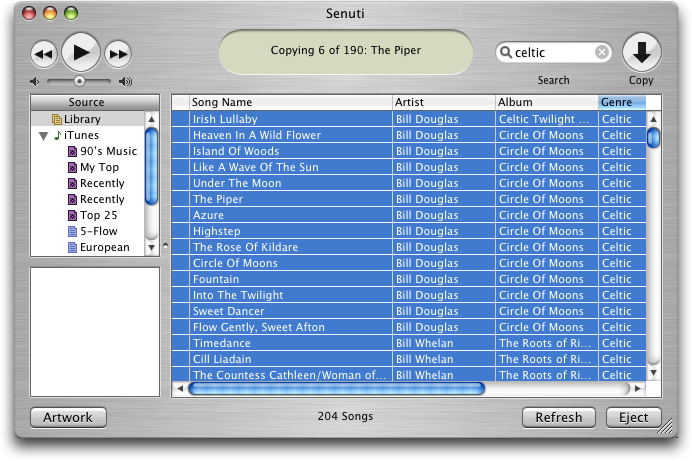Image resolution: width=692 pixels, height=461 pixels.
Task: Select the song Heaven In A Wild Flower
Action: 257,135
